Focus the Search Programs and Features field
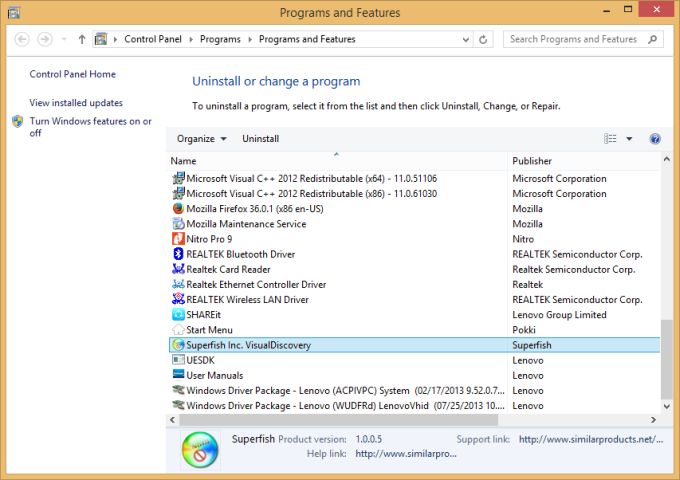 (x=583, y=39)
